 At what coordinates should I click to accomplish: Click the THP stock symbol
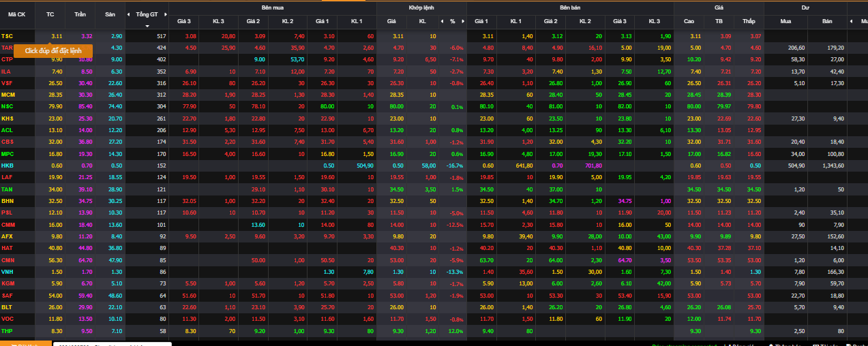coord(8,330)
